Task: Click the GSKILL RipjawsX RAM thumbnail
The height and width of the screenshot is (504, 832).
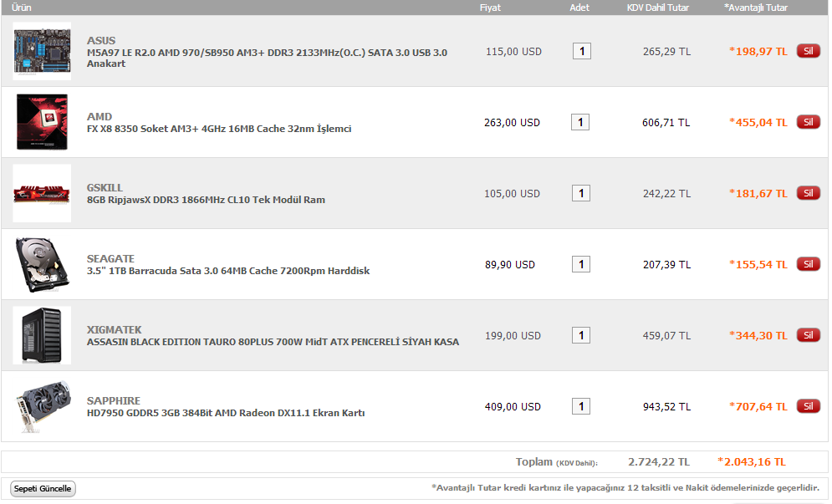Action: [x=42, y=193]
